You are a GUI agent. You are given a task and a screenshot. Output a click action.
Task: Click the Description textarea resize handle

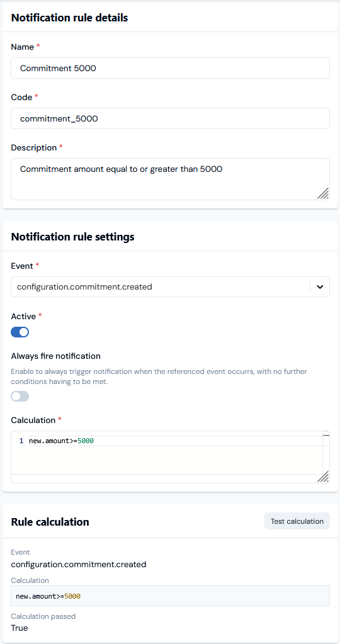click(x=323, y=193)
